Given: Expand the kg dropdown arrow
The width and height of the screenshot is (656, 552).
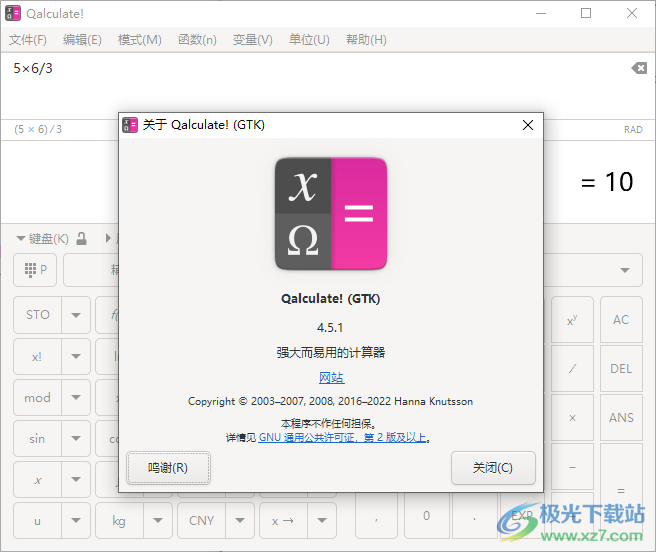Looking at the screenshot, I should pyautogui.click(x=158, y=521).
